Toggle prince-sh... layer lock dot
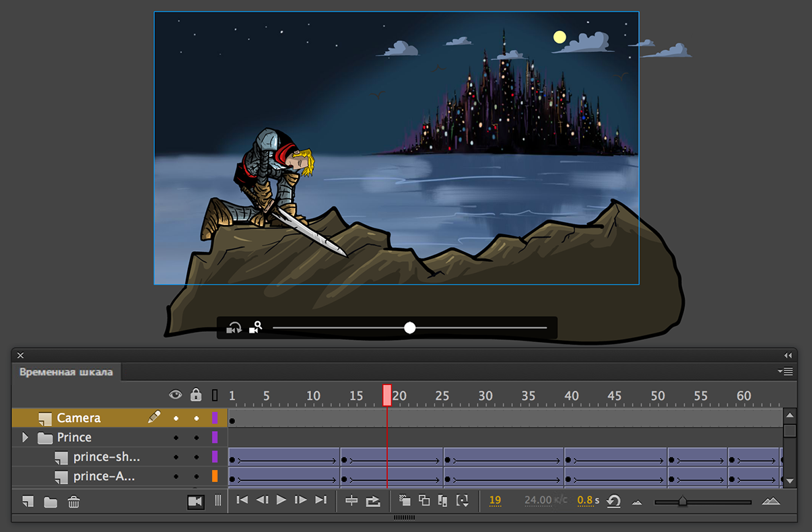 (196, 457)
